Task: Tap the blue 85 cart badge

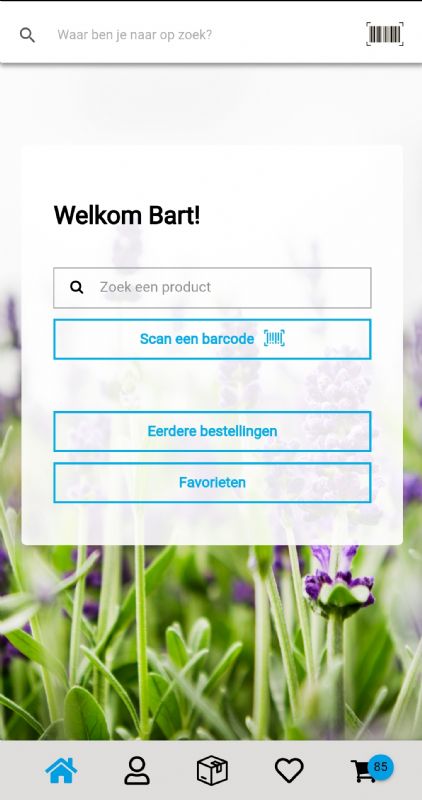Action: point(381,767)
